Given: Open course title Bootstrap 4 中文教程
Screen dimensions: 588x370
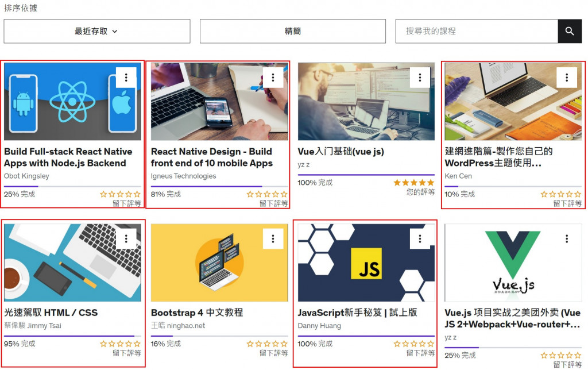Looking at the screenshot, I should point(197,313).
